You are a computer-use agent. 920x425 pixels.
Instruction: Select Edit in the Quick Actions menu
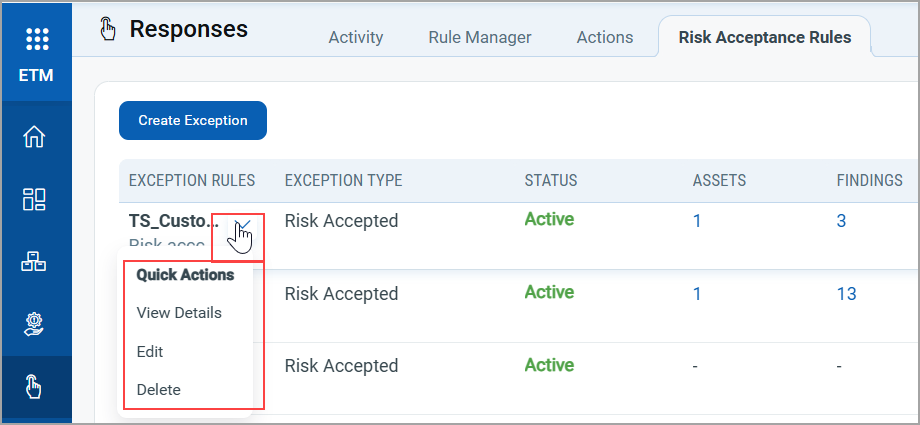[x=150, y=352]
